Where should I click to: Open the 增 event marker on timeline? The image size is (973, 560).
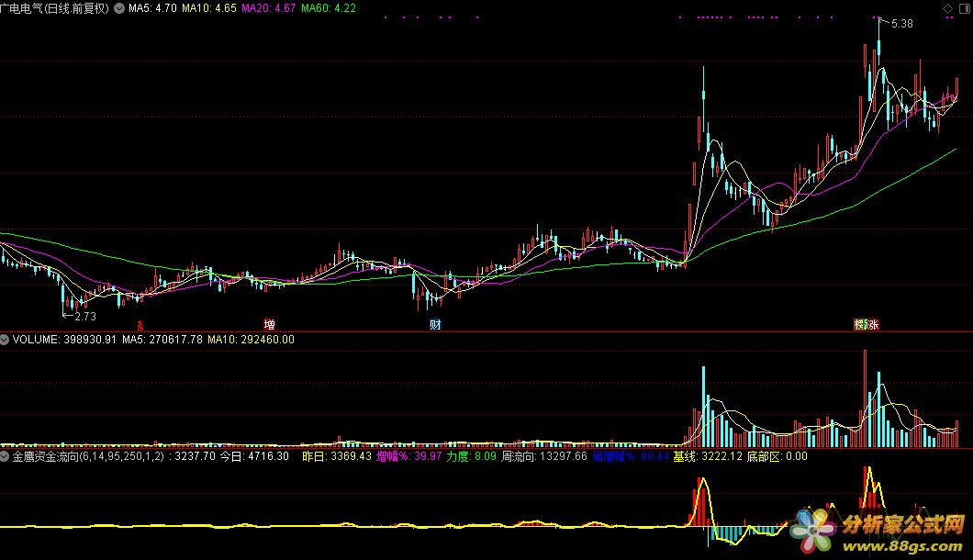coord(269,325)
